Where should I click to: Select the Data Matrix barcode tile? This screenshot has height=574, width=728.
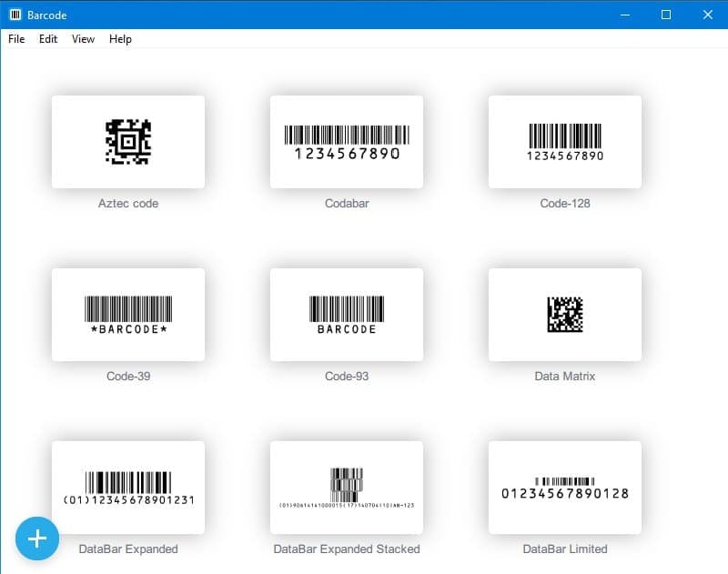(x=565, y=315)
